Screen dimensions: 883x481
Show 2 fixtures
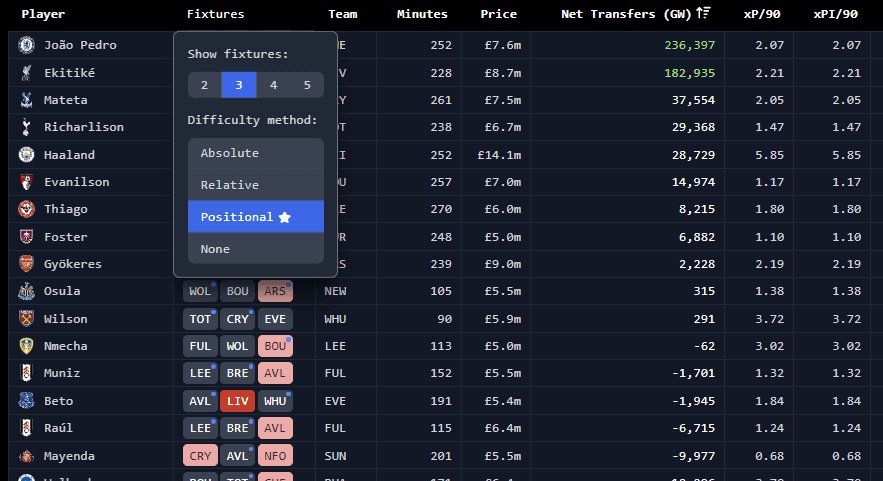click(204, 85)
